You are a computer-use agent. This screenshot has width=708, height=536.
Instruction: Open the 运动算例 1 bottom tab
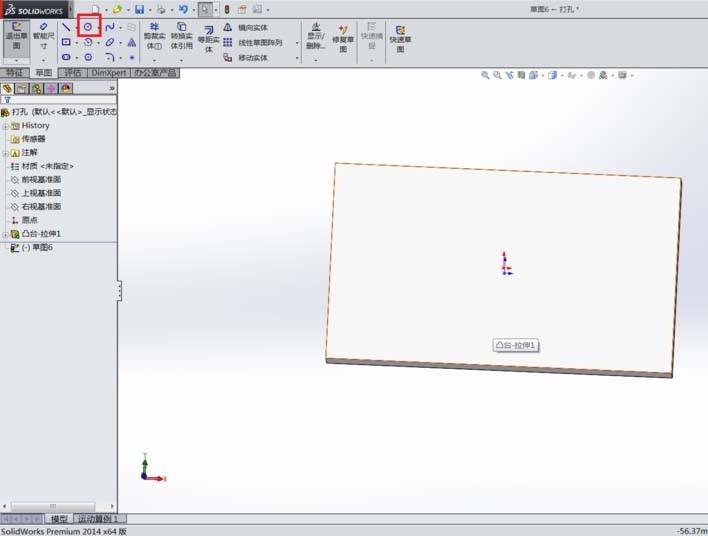coord(98,519)
